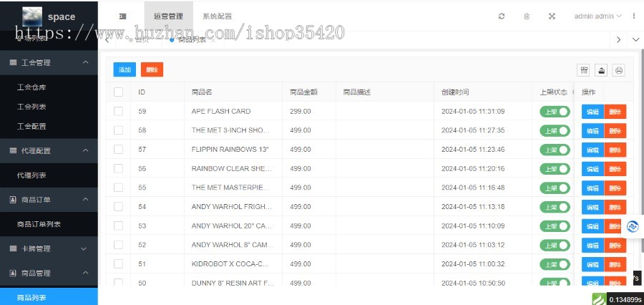
Task: Click 删除 for row ID 56
Action: point(615,169)
